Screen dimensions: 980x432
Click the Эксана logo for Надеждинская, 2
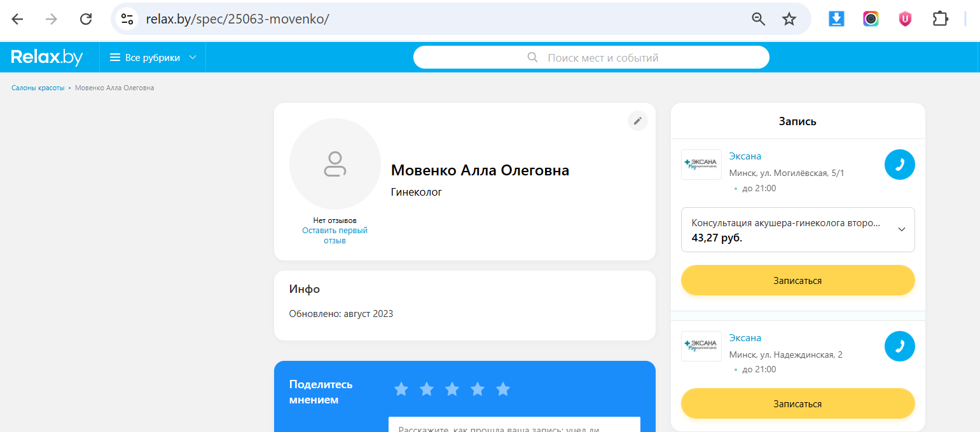(x=701, y=346)
